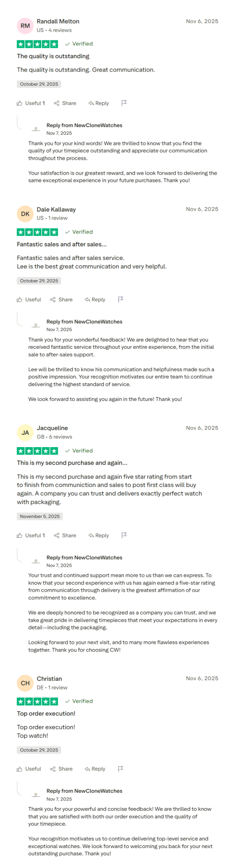Click NewCloneWatches avatar in Christian's reply
The image size is (245, 868).
point(35,794)
